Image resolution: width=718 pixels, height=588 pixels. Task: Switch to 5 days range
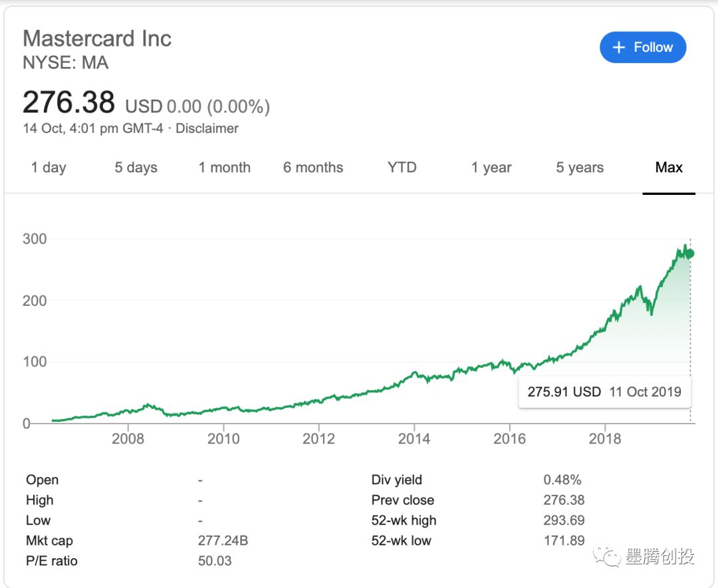pos(136,168)
